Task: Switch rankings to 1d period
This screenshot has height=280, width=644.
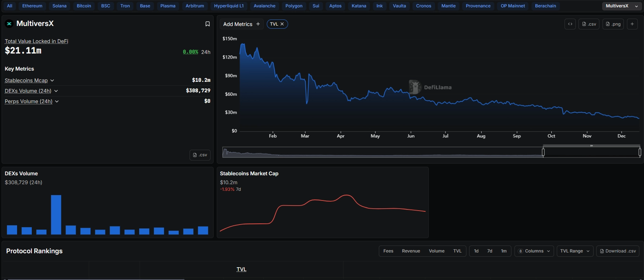Action: point(476,251)
